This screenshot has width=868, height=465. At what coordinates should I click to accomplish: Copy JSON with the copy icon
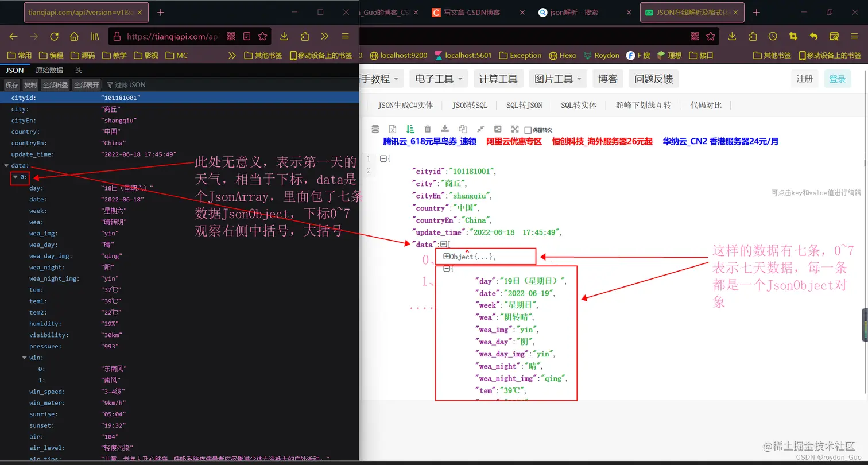463,129
